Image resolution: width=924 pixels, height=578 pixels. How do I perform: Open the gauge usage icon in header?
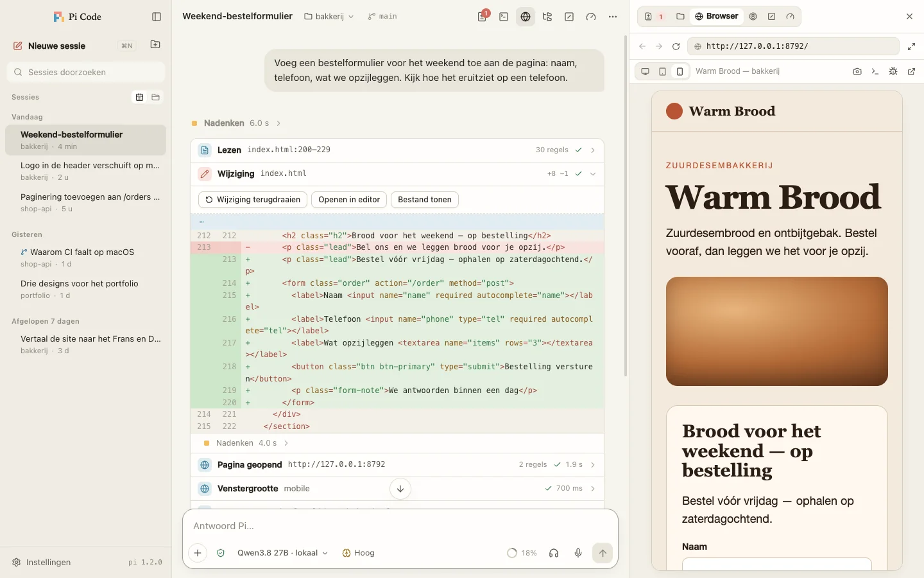591,17
